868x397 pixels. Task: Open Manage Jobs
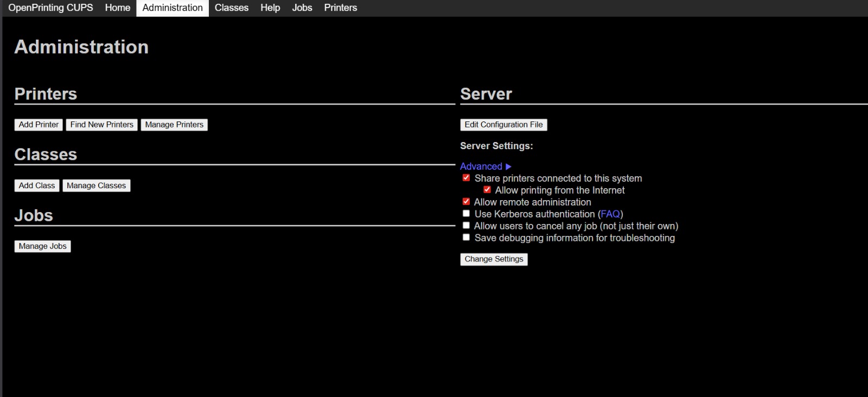(x=42, y=246)
